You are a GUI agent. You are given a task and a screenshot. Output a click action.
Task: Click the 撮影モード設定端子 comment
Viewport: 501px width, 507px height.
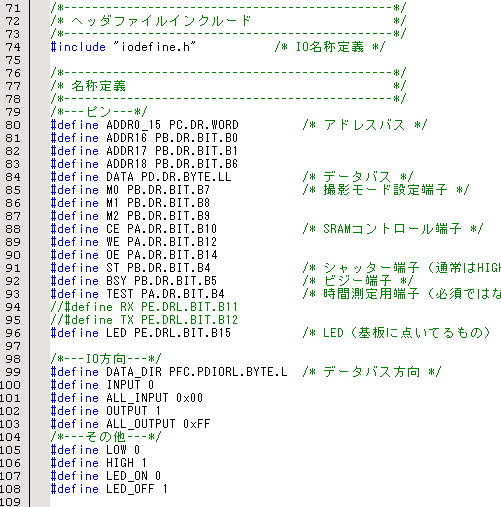click(385, 190)
